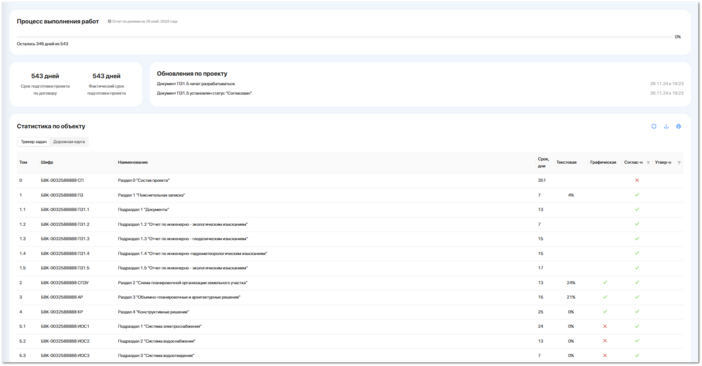
Task: Open the update 'Документ ПЗ1.5 начат разрабатываться'
Action: point(196,84)
